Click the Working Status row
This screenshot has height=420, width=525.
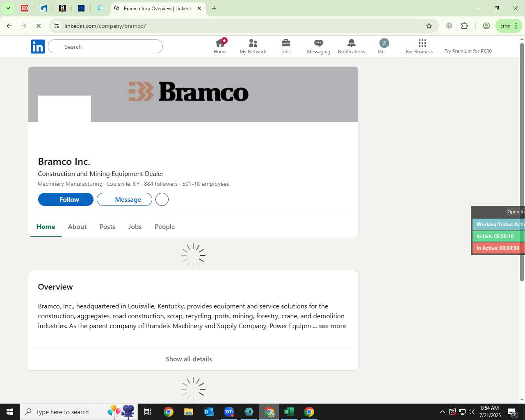[499, 224]
